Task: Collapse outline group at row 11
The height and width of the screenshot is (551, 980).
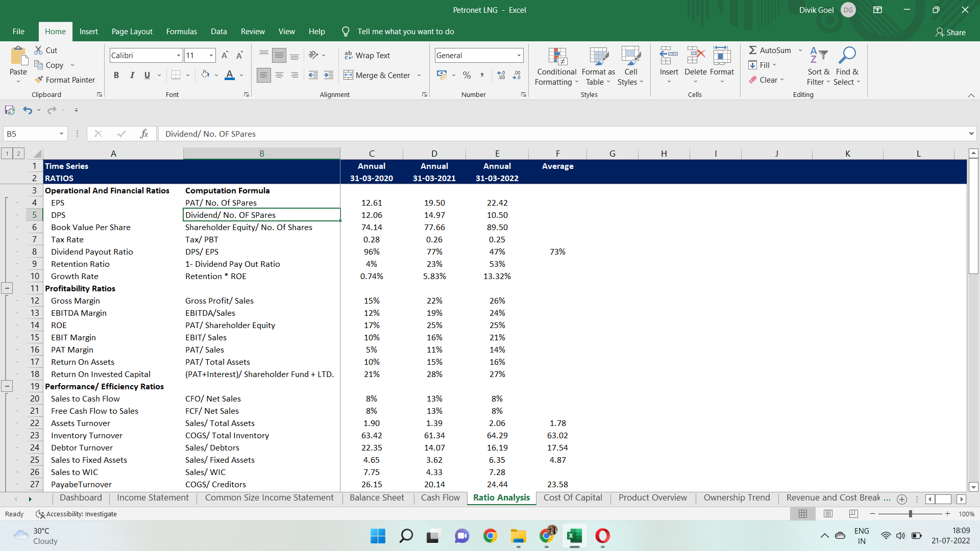Action: 7,288
